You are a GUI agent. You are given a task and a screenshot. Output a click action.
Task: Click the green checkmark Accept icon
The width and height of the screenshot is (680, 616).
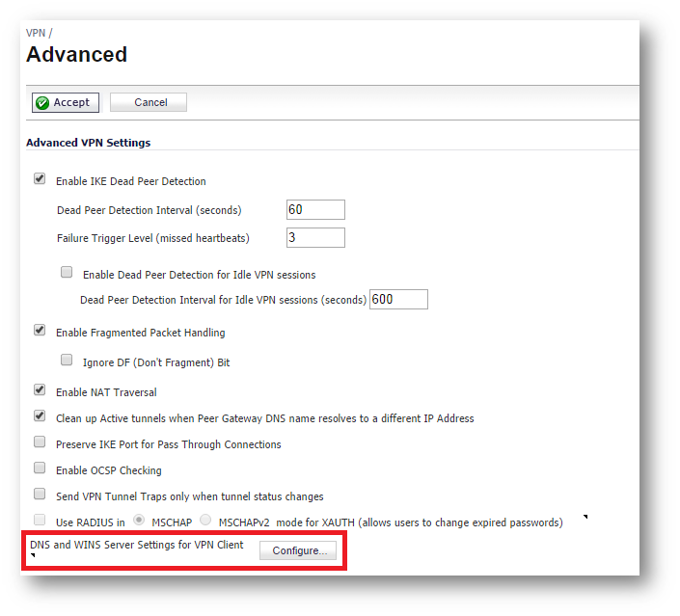43,103
